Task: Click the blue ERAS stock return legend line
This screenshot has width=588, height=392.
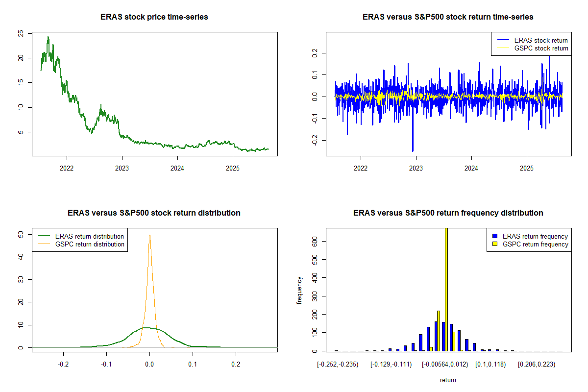Action: click(x=503, y=40)
